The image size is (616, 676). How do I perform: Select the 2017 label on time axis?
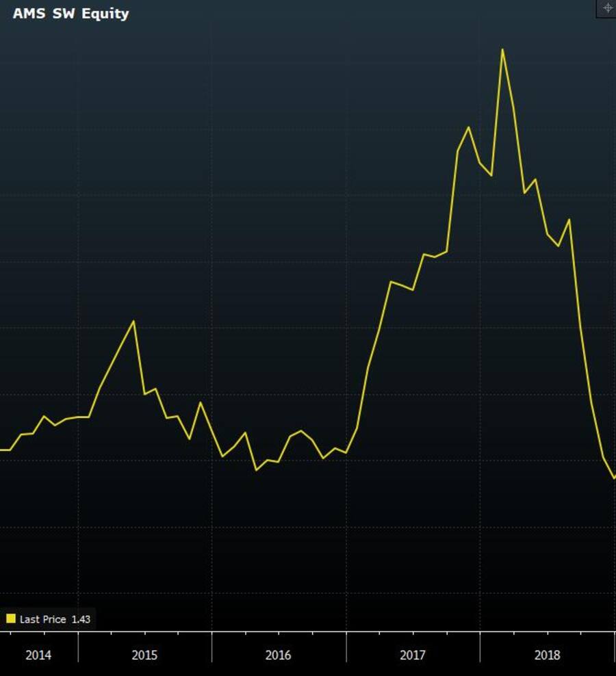[413, 655]
